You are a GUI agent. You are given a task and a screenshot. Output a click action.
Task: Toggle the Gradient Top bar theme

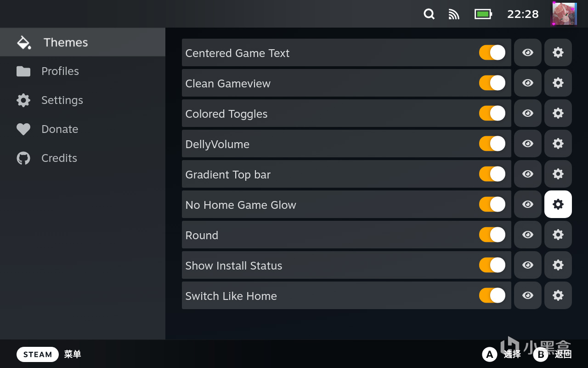(x=492, y=174)
